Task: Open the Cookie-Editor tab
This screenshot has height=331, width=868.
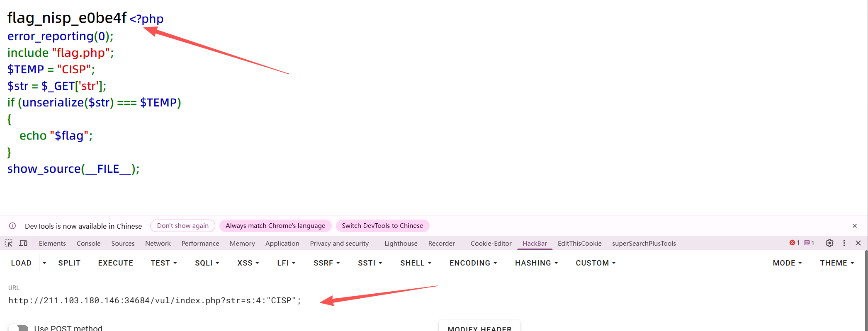Action: coord(491,244)
